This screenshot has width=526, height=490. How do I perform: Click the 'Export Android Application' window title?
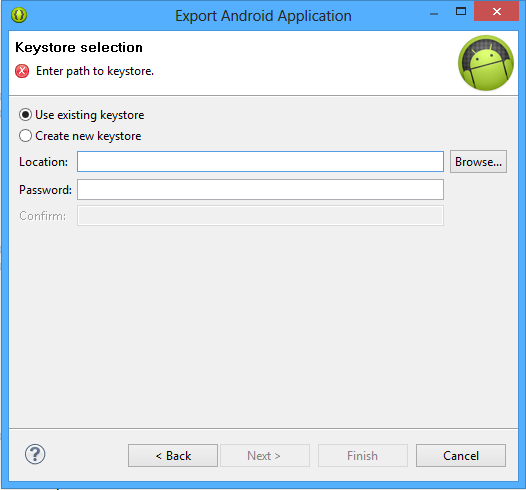click(x=263, y=16)
